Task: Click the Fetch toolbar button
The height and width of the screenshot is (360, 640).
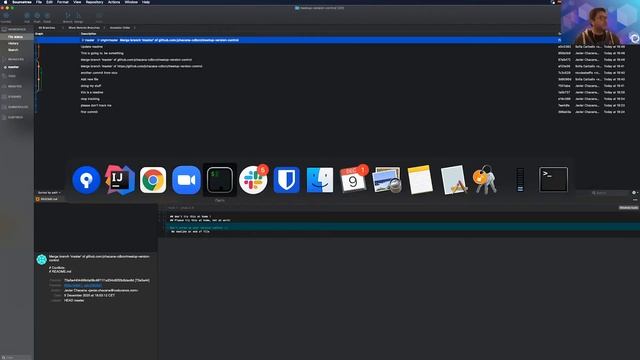Action: tap(47, 17)
